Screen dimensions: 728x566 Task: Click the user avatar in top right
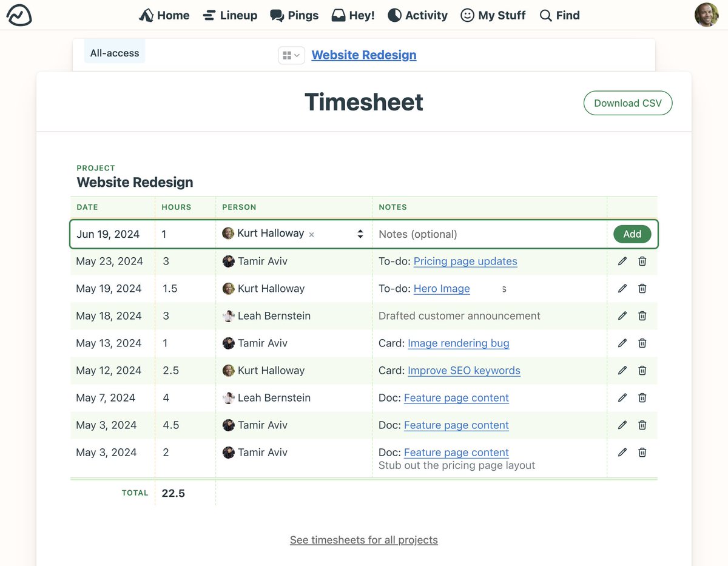coord(707,15)
